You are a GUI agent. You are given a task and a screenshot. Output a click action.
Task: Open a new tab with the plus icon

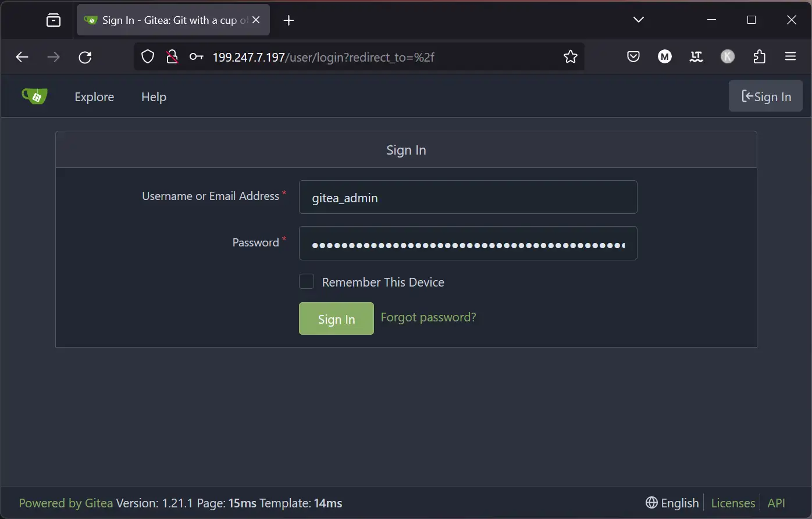pyautogui.click(x=289, y=20)
